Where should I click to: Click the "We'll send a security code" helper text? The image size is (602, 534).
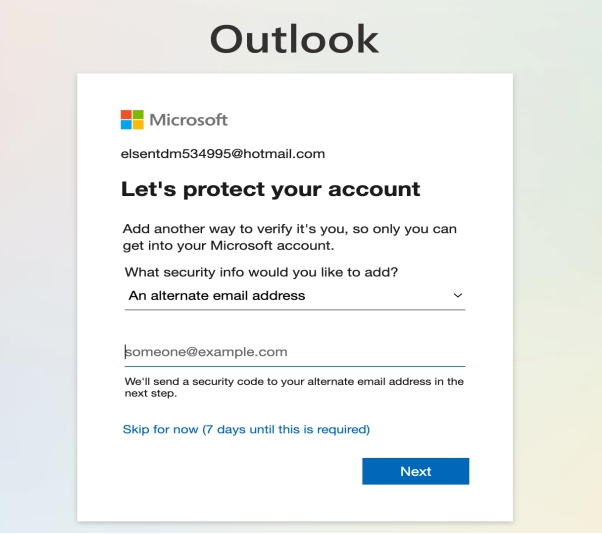pyautogui.click(x=294, y=382)
